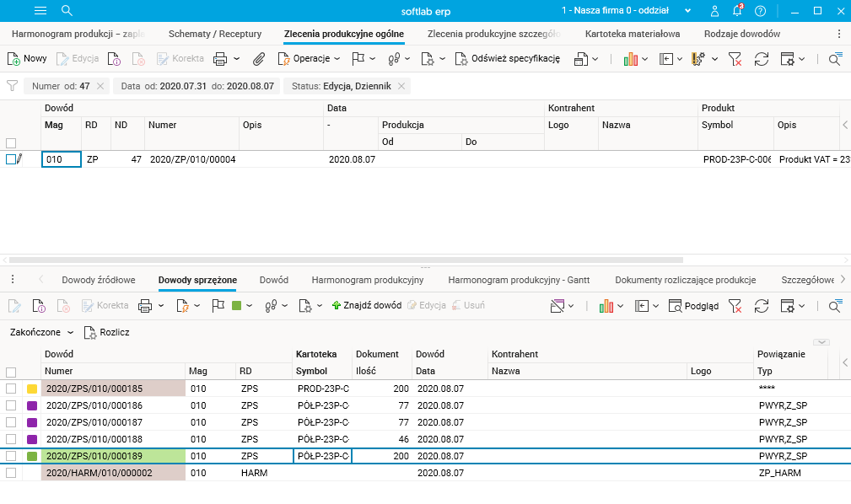
Task: Tick the checkbox for document 2020/ZPS/010/000185
Action: click(x=11, y=389)
